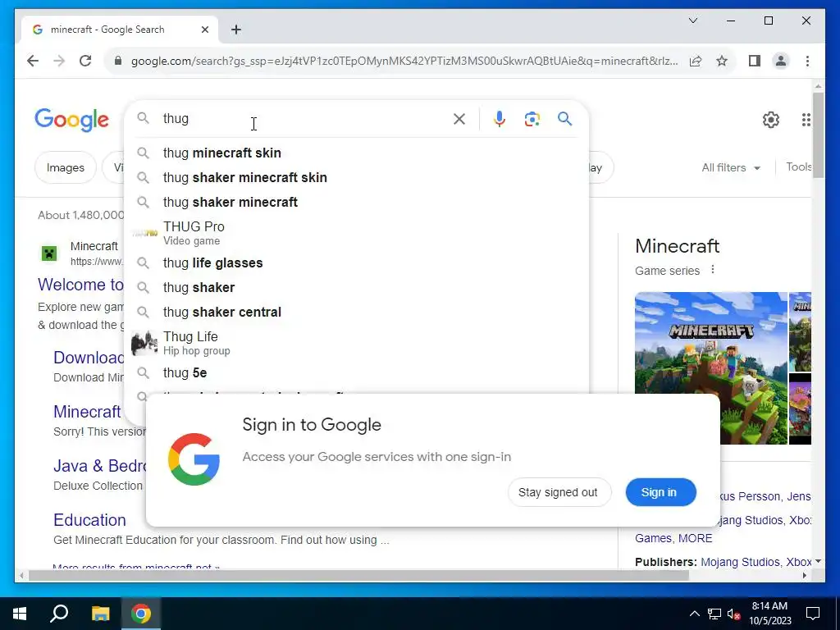Click the horizontal scrollbar right arrow
840x630 pixels.
pos(805,576)
